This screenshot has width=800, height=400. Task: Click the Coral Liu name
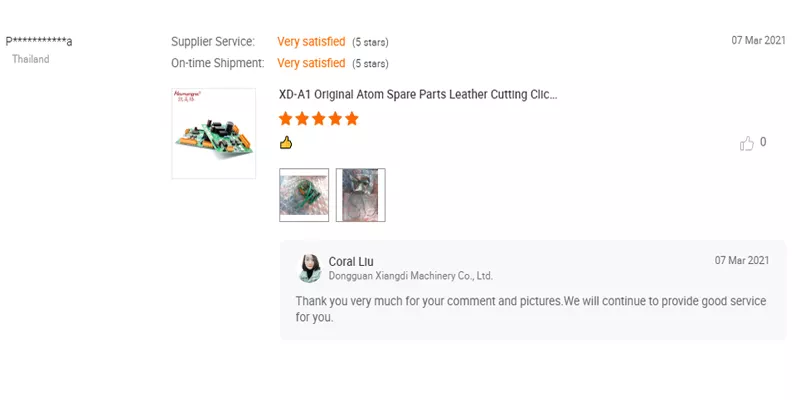point(351,262)
